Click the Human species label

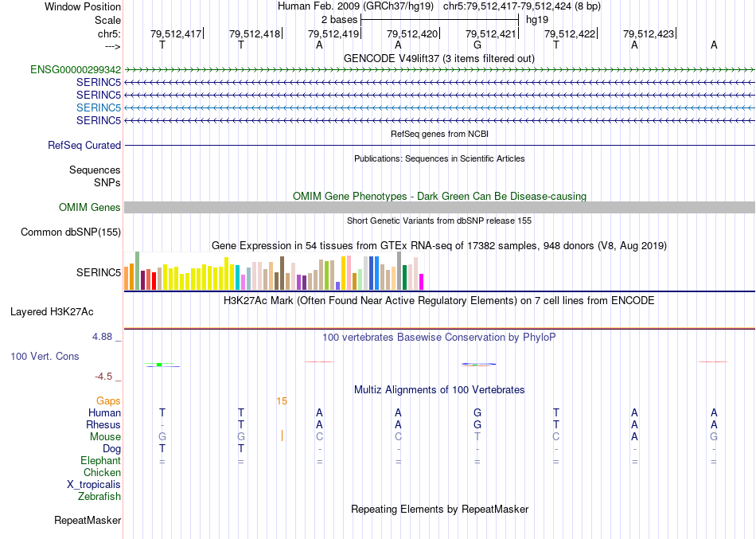tap(104, 412)
